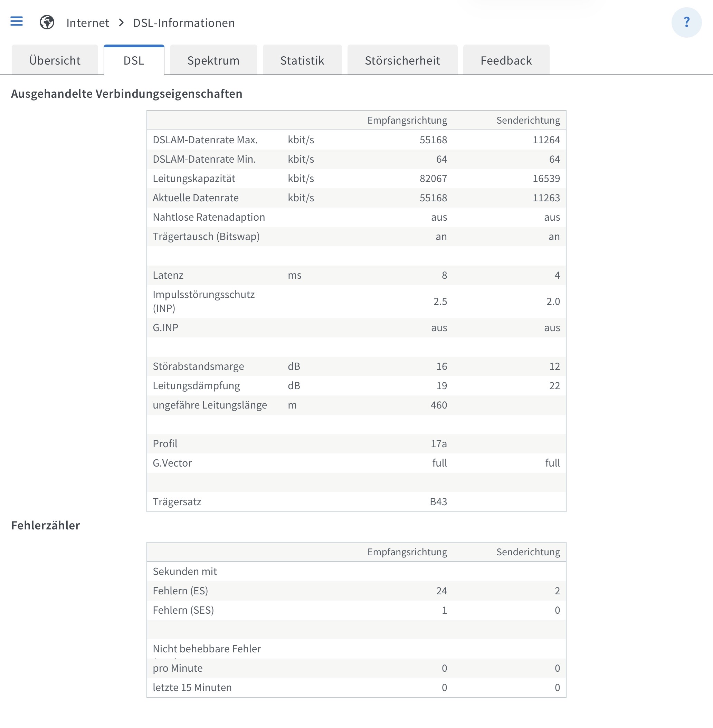Click the globe Internet icon

tap(47, 22)
